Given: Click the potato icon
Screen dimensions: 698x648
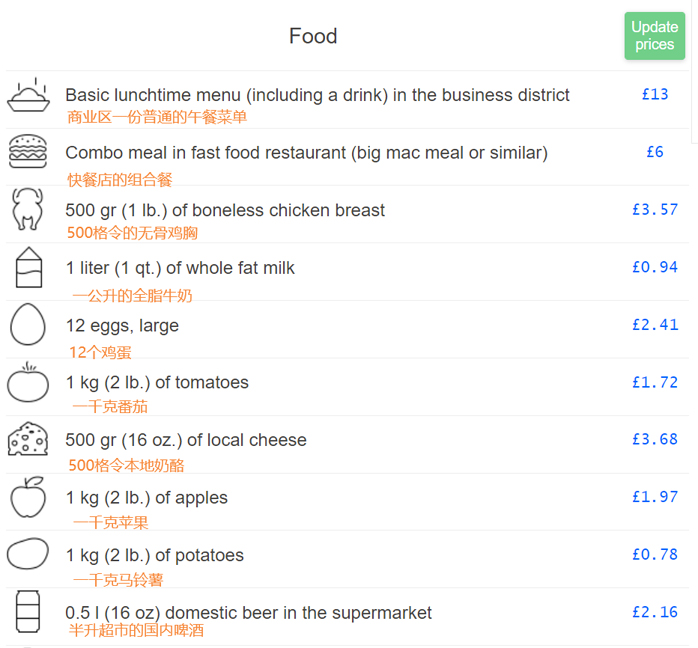Looking at the screenshot, I should [28, 554].
